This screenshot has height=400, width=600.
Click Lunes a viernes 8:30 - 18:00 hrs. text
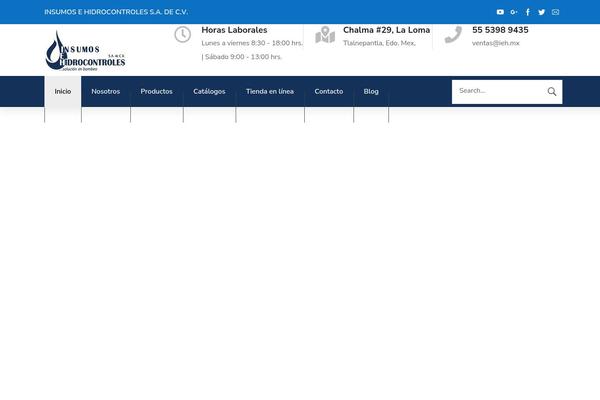pyautogui.click(x=252, y=43)
